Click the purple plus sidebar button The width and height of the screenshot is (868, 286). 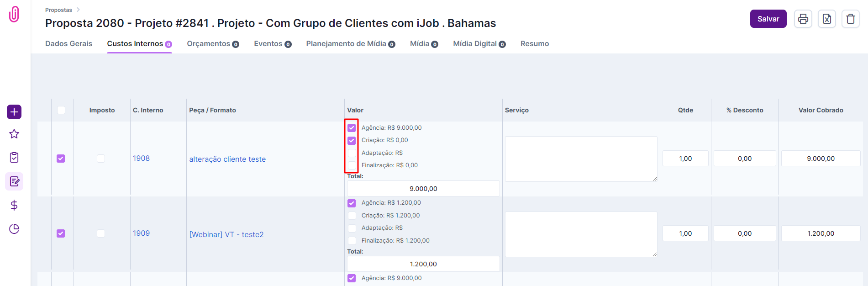point(14,112)
